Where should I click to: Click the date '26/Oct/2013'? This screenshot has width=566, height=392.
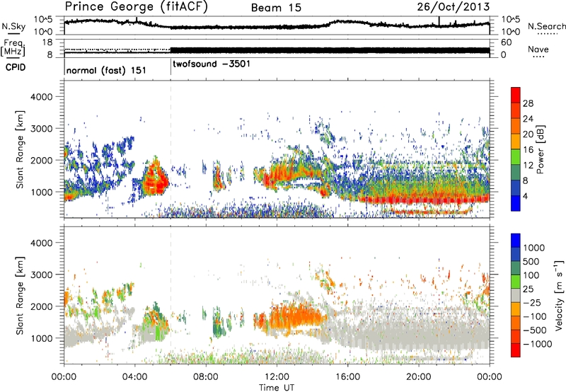click(x=454, y=7)
